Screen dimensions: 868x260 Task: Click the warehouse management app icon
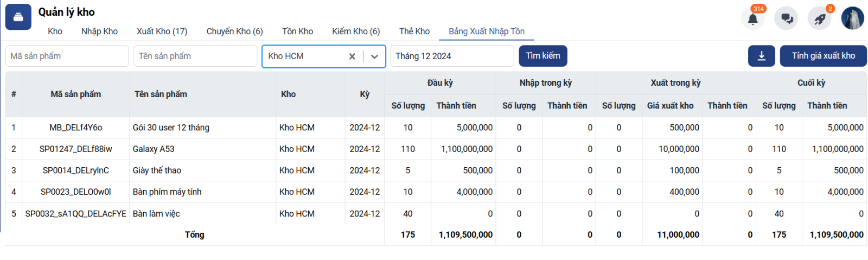click(x=18, y=17)
